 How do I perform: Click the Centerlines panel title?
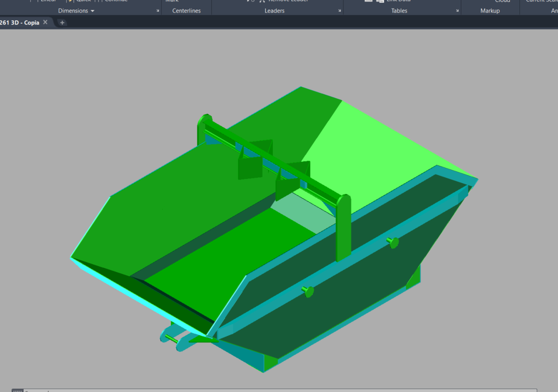pos(186,11)
